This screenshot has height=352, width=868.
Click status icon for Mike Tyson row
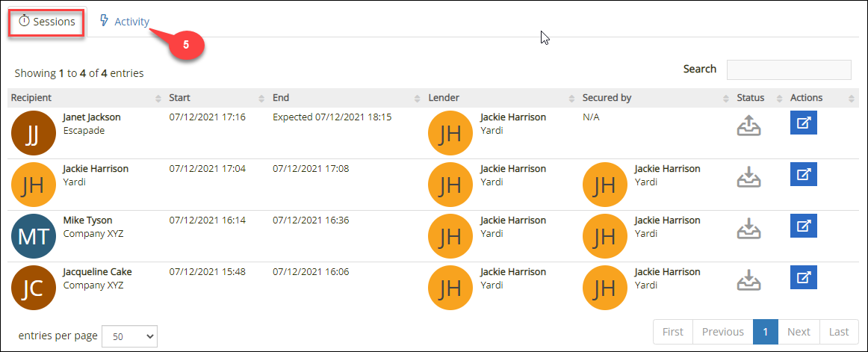coord(748,229)
